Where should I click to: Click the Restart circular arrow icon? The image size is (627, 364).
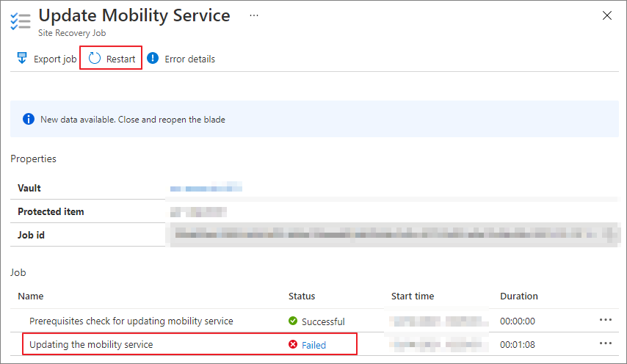click(95, 58)
